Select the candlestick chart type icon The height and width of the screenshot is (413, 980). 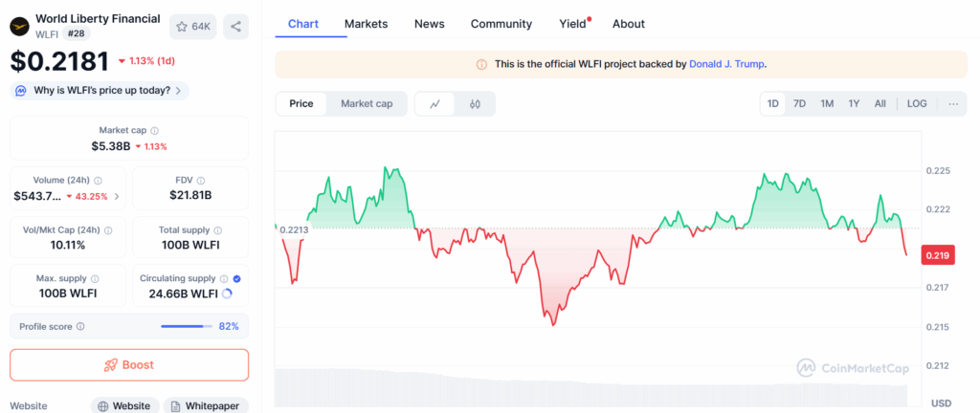[475, 104]
